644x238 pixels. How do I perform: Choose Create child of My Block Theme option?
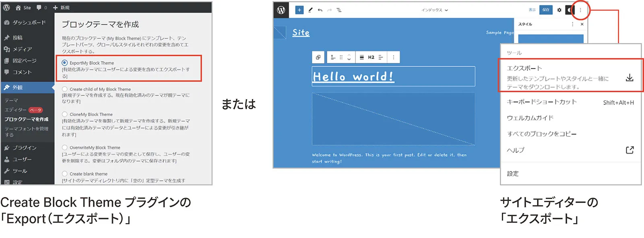[x=65, y=89]
